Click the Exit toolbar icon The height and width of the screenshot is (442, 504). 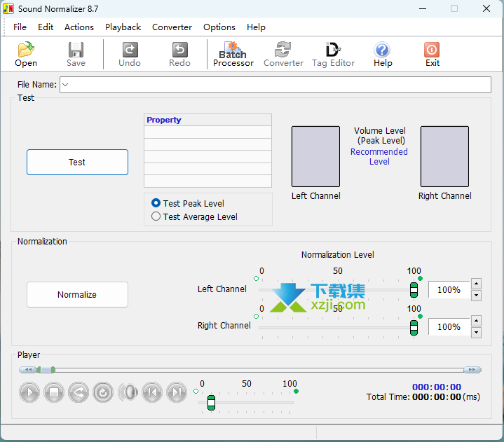[432, 54]
